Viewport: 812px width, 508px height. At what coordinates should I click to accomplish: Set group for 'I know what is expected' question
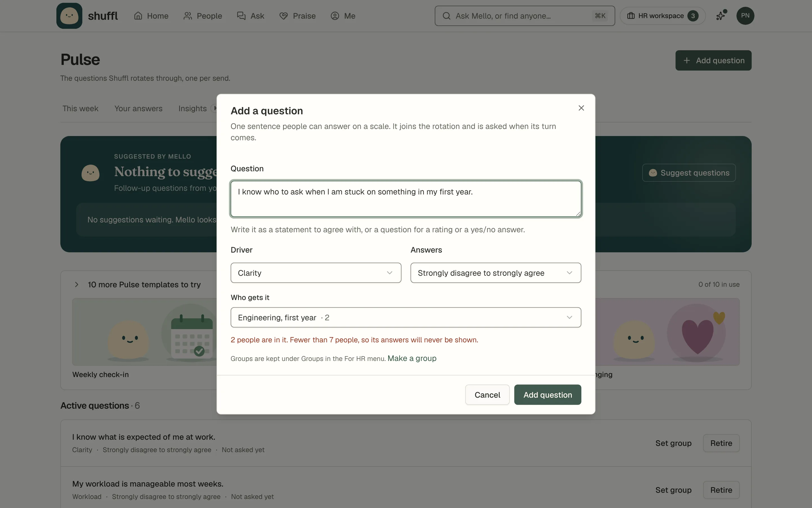click(673, 443)
